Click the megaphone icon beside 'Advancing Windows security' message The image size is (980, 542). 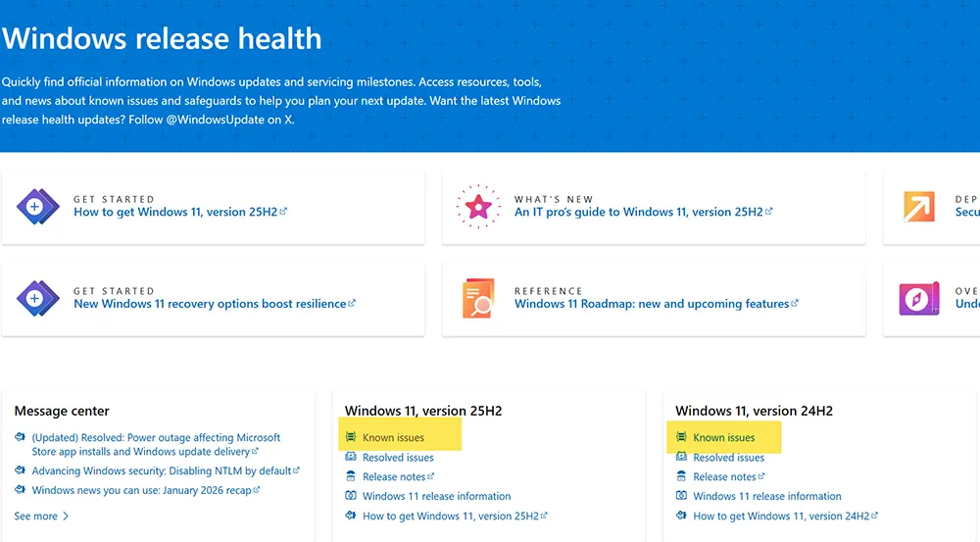pyautogui.click(x=20, y=470)
